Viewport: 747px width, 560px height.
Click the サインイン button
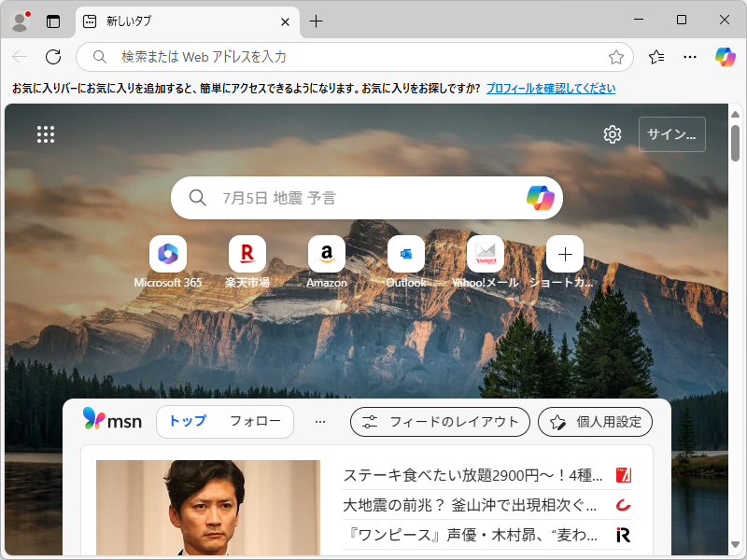click(x=671, y=133)
